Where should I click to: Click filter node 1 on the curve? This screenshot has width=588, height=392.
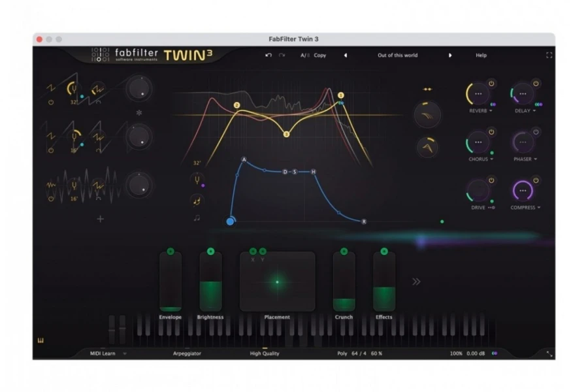(340, 95)
